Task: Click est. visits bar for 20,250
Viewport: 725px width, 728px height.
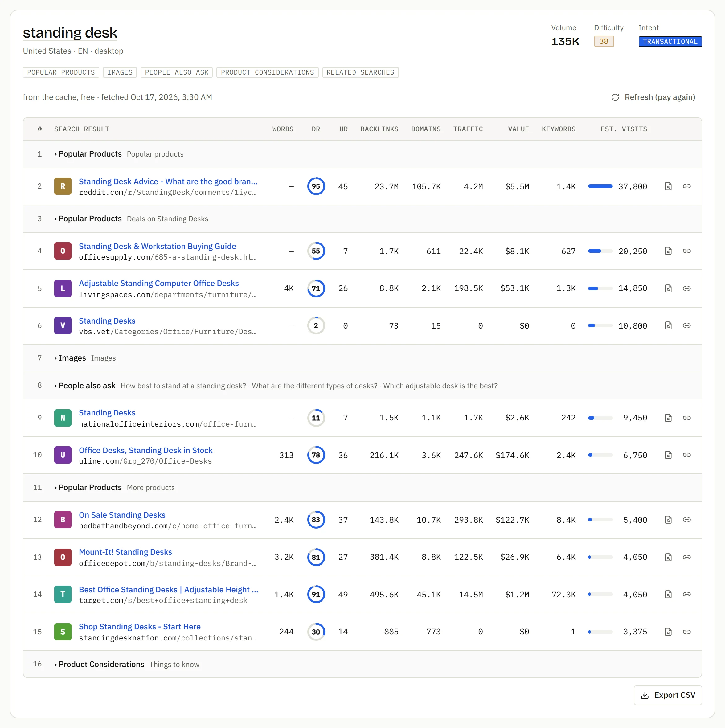Action: tap(600, 251)
